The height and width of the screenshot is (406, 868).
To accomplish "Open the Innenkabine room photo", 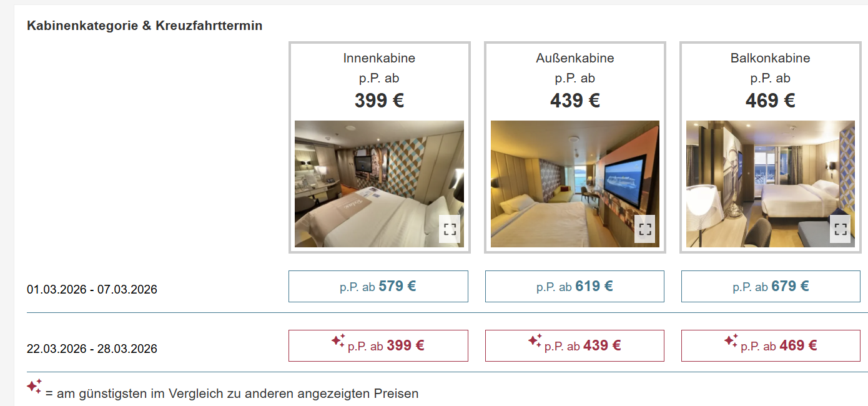I will coord(379,184).
